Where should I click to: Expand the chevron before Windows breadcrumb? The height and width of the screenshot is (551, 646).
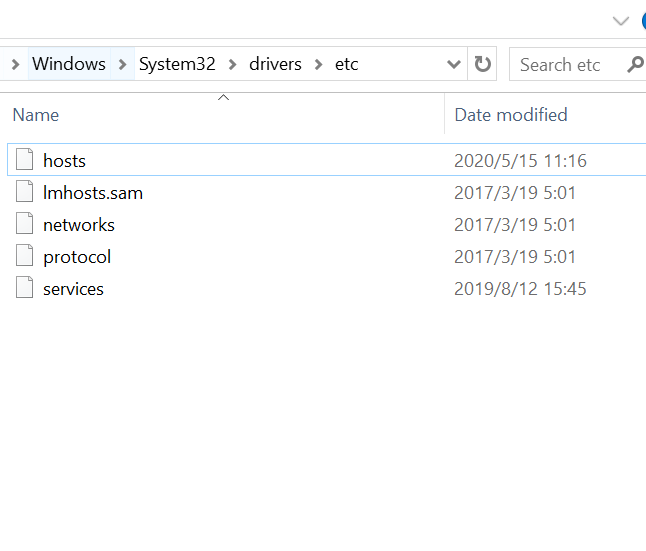[x=15, y=64]
